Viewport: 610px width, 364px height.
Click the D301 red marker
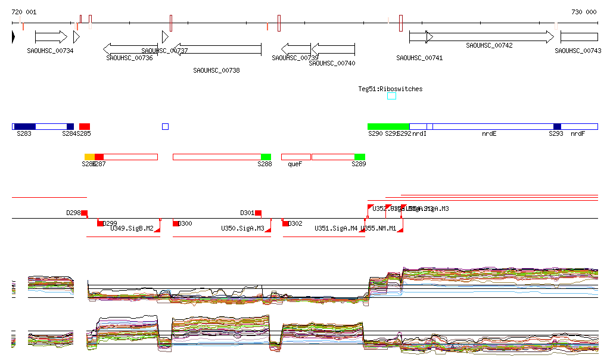tap(259, 213)
